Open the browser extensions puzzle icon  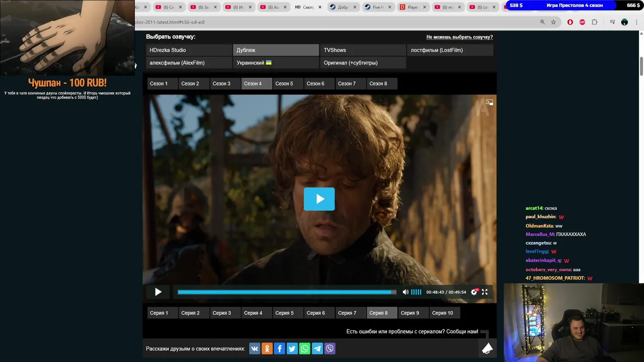[595, 22]
